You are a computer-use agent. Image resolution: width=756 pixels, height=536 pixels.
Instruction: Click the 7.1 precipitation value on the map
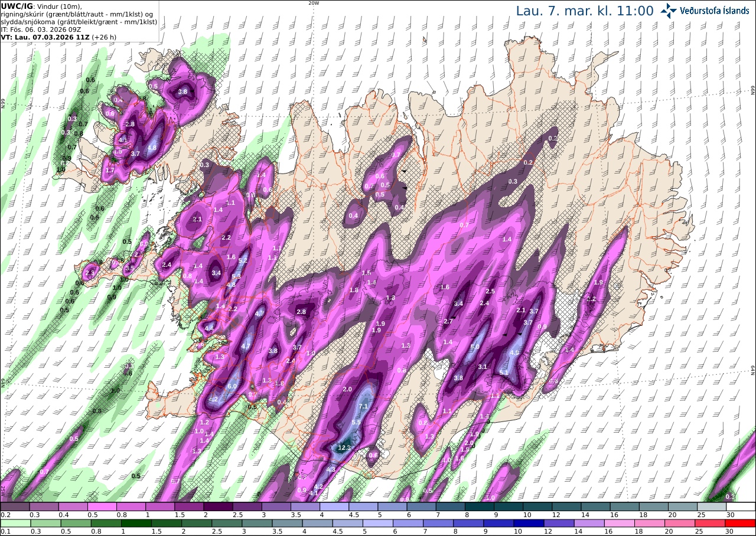click(364, 407)
